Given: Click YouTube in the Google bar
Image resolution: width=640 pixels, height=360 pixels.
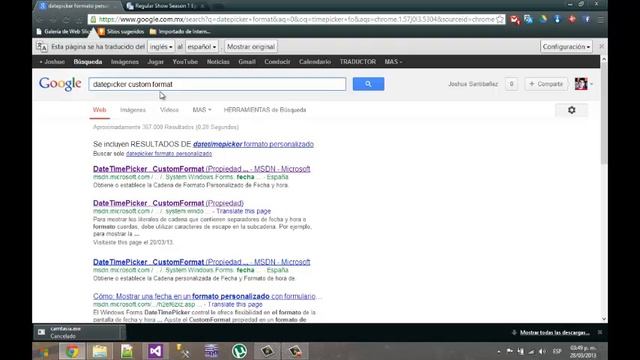Looking at the screenshot, I should pos(185,62).
